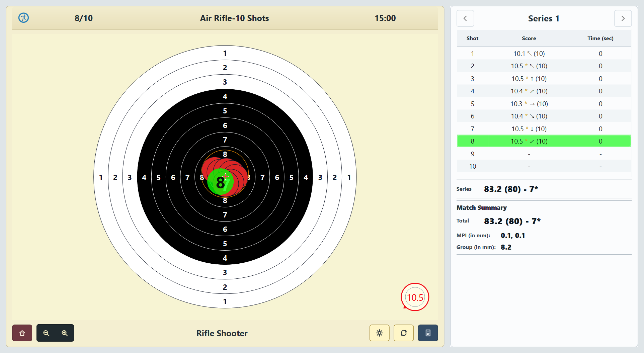Click the Air Rifle-10 Shots title
This screenshot has height=353, width=644.
(234, 18)
